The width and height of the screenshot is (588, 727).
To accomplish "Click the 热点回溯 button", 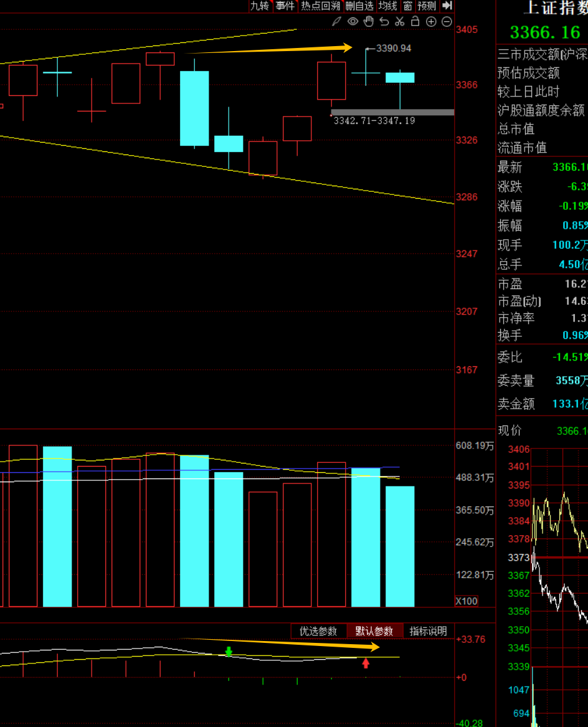I will point(320,6).
